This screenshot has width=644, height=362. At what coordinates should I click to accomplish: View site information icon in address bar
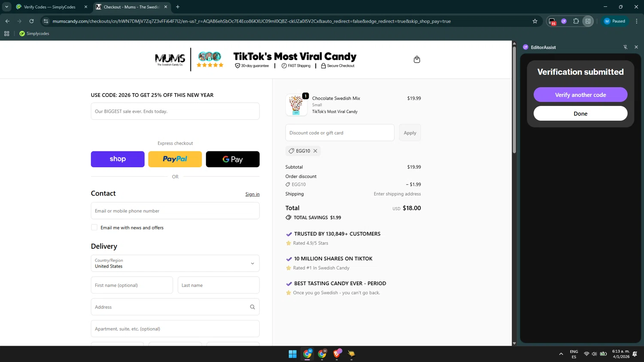click(x=46, y=21)
